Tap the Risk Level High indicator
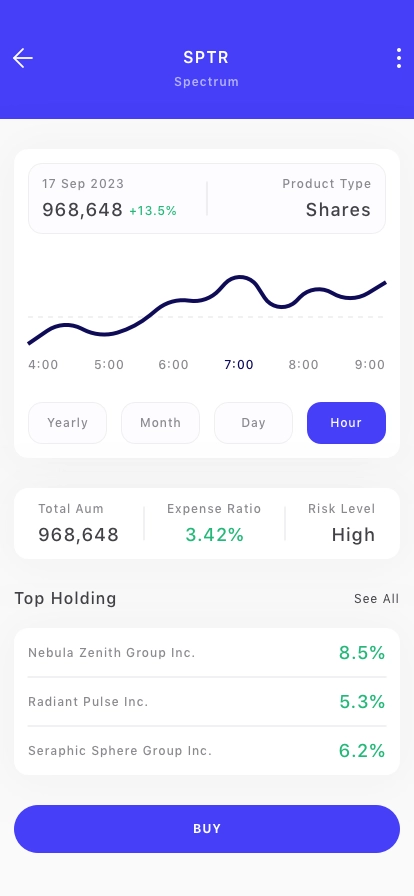The width and height of the screenshot is (414, 896). click(x=353, y=535)
